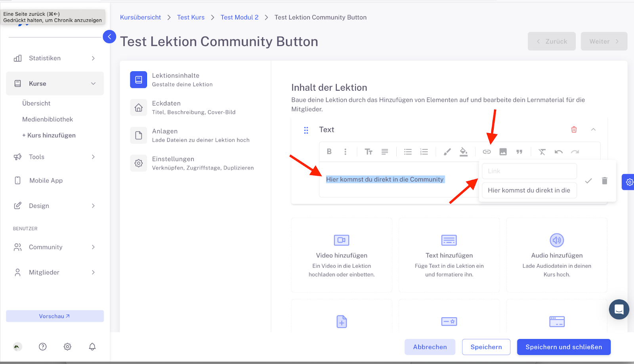This screenshot has height=364, width=634.
Task: Open Medienbibliothek
Action: tap(48, 119)
